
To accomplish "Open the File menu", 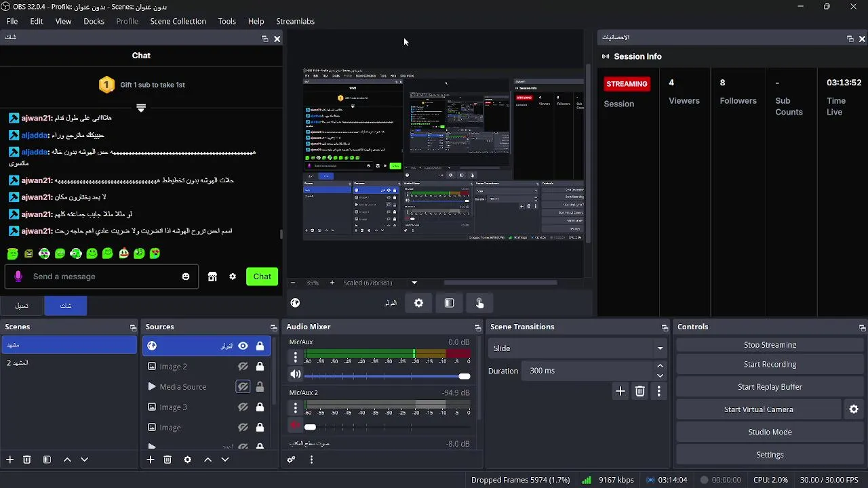I will [12, 21].
